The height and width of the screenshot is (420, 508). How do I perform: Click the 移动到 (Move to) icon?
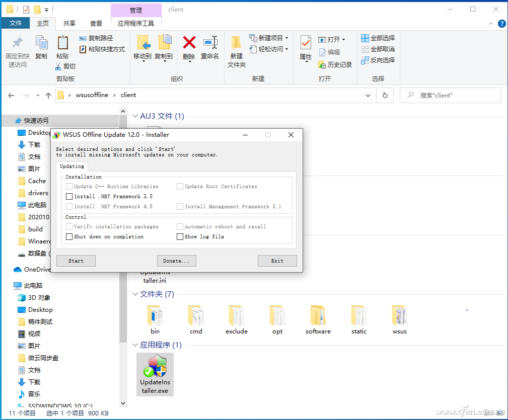point(142,48)
